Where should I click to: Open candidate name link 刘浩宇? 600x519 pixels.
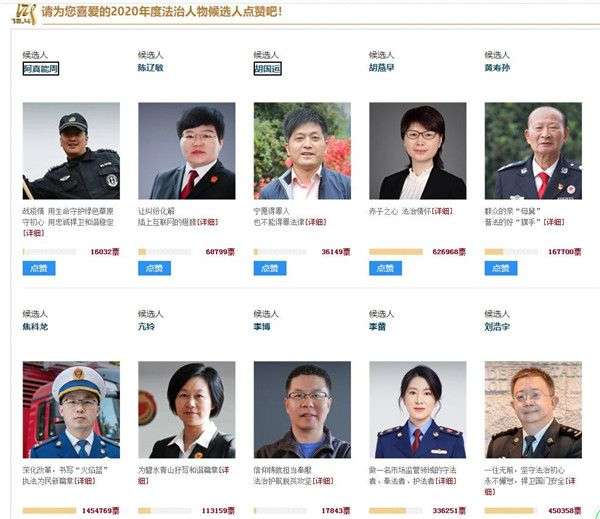(x=497, y=326)
